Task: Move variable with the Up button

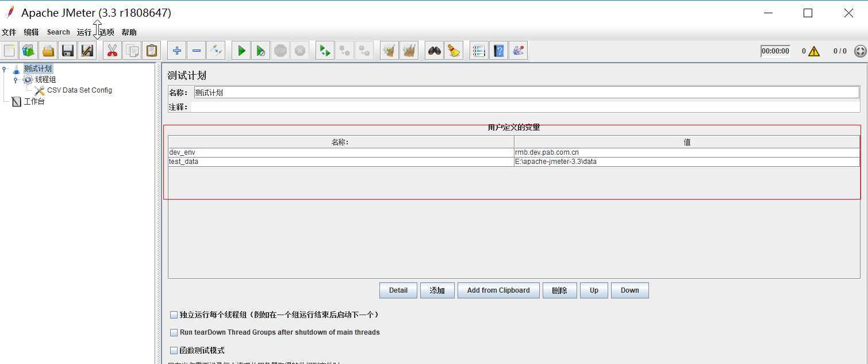Action: tap(594, 290)
